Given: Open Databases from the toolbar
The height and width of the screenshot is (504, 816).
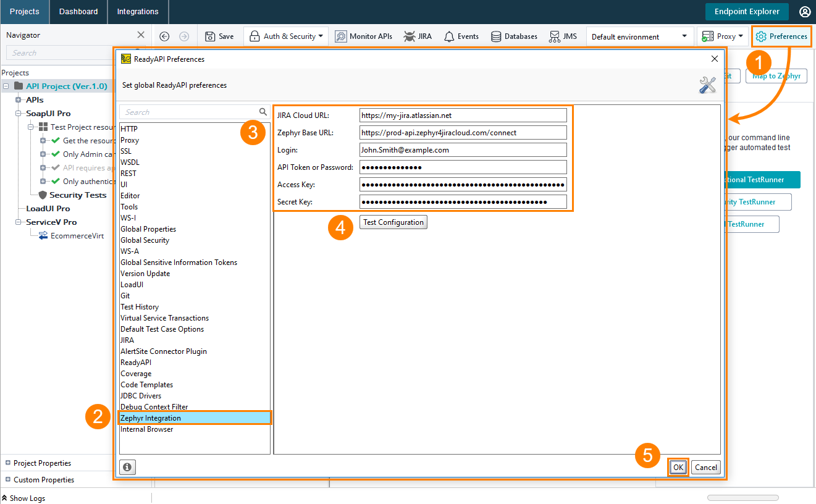Looking at the screenshot, I should tap(514, 36).
